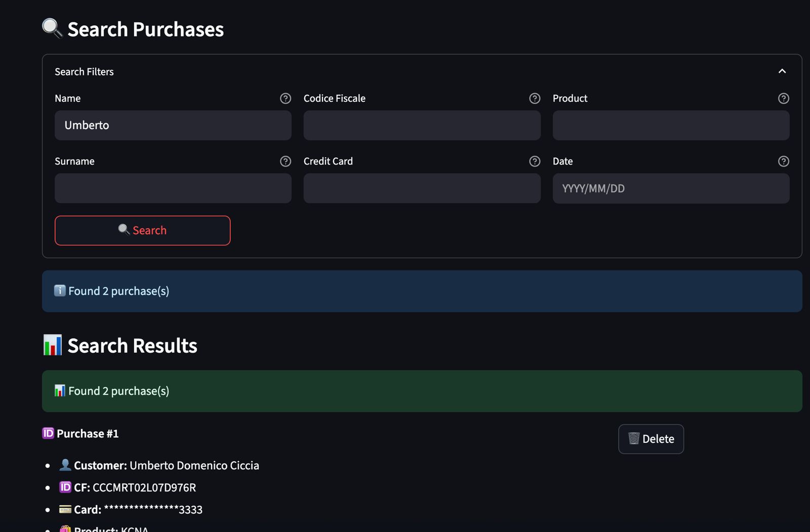The height and width of the screenshot is (532, 810).
Task: Collapse the Search Filters panel using chevron
Action: point(782,71)
